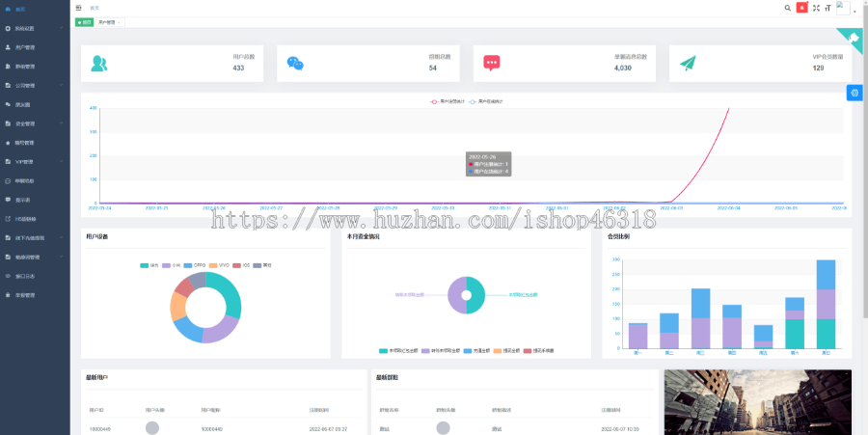Click the city street photo thumbnail
The image size is (868, 435).
click(758, 402)
